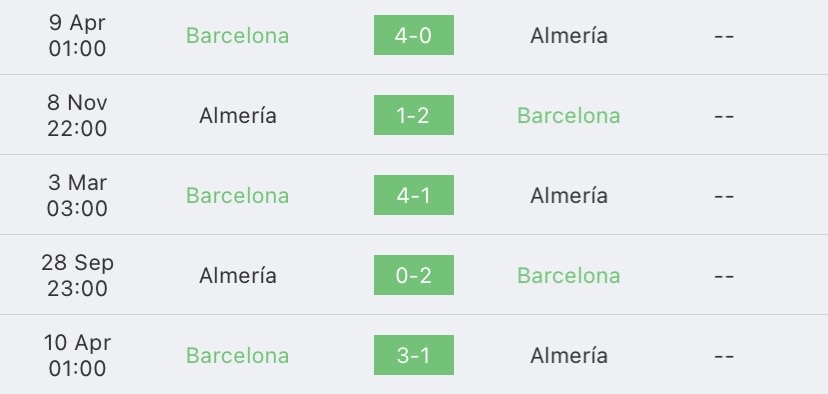Click the 8 Nov 22:00 date cell
The height and width of the screenshot is (394, 828).
click(x=77, y=115)
